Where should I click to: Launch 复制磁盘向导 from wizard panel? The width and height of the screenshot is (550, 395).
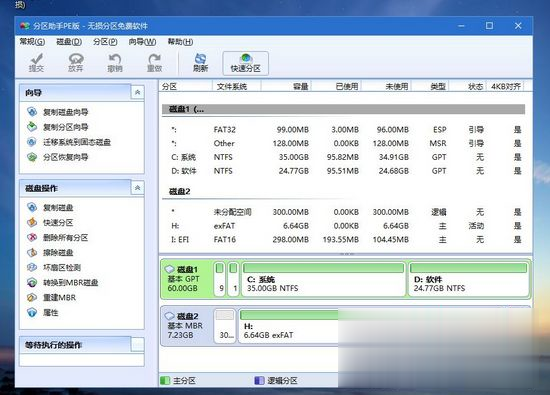58,112
